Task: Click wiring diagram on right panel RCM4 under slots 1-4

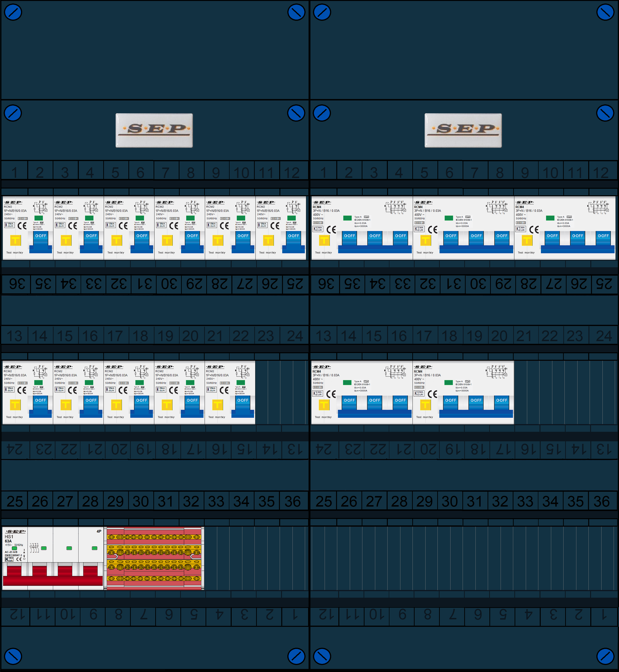Action: click(x=395, y=207)
